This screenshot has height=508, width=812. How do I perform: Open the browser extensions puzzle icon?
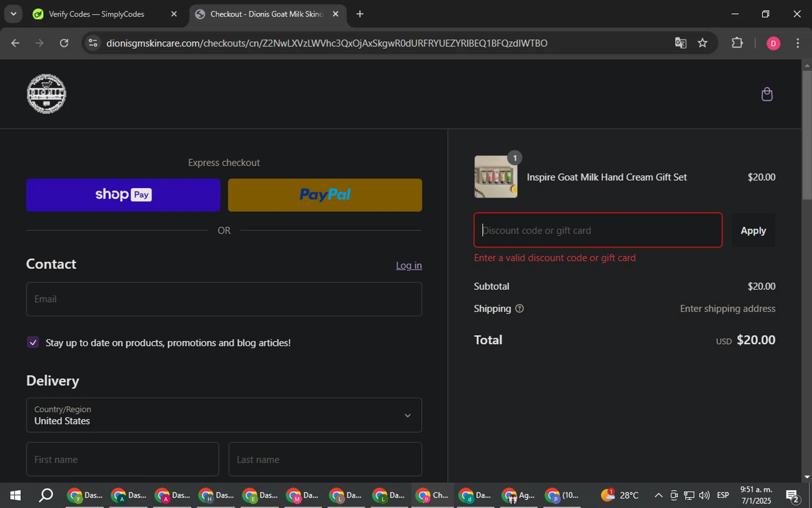(x=737, y=43)
